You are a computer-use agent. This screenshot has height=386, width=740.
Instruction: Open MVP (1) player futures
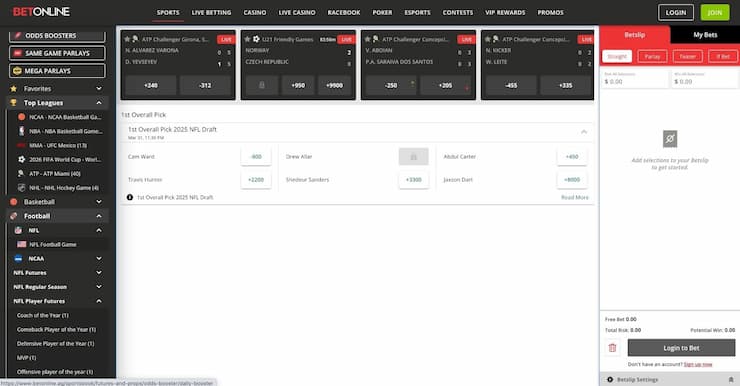coord(26,358)
